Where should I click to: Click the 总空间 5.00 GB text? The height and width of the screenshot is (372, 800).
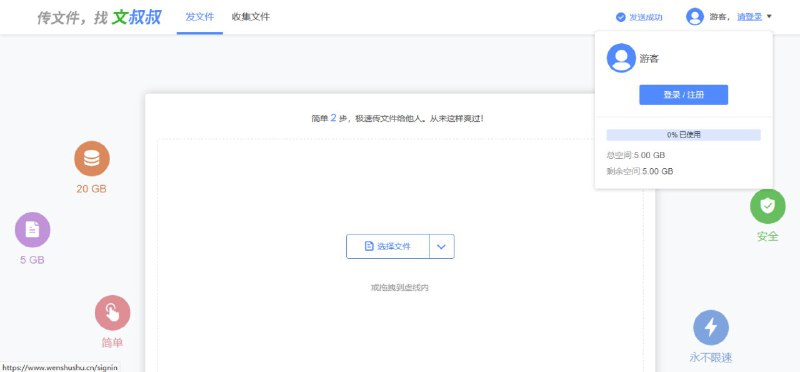tap(636, 155)
